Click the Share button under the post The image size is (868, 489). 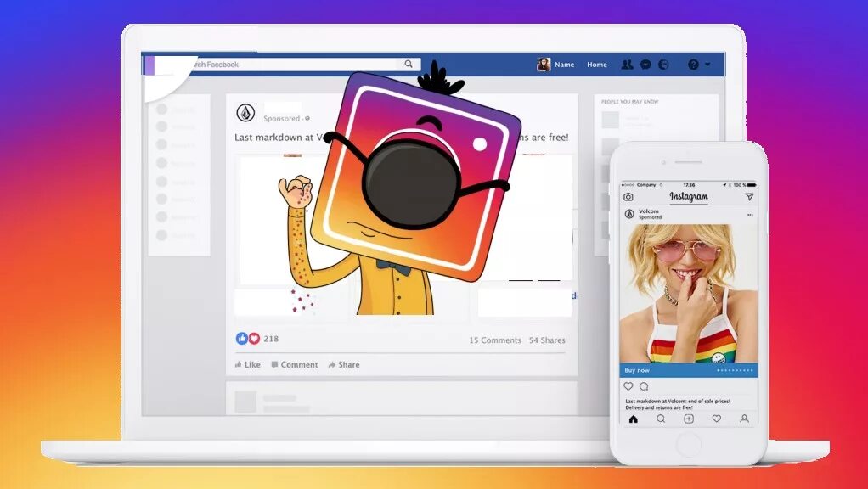coord(344,364)
